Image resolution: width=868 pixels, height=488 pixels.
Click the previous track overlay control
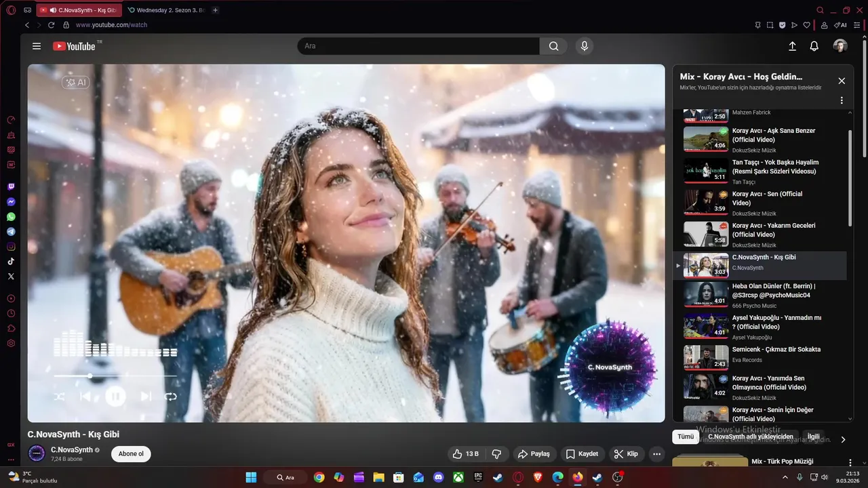click(x=85, y=396)
